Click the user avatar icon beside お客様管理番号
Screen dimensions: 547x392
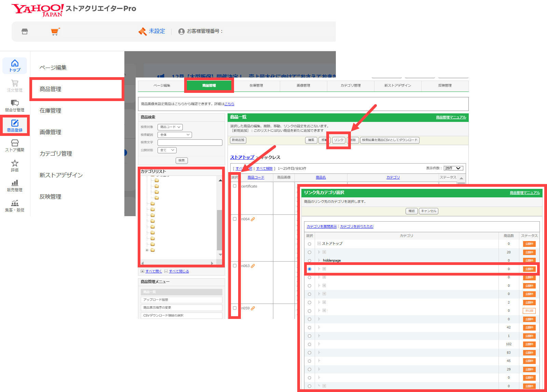pos(181,31)
